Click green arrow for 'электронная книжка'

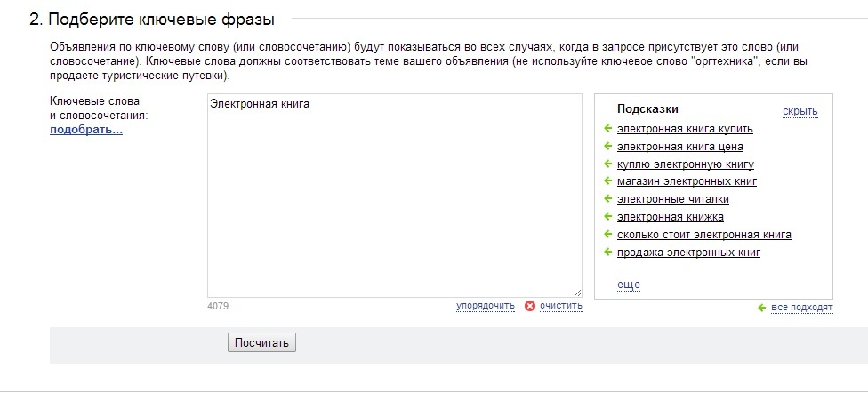click(607, 216)
